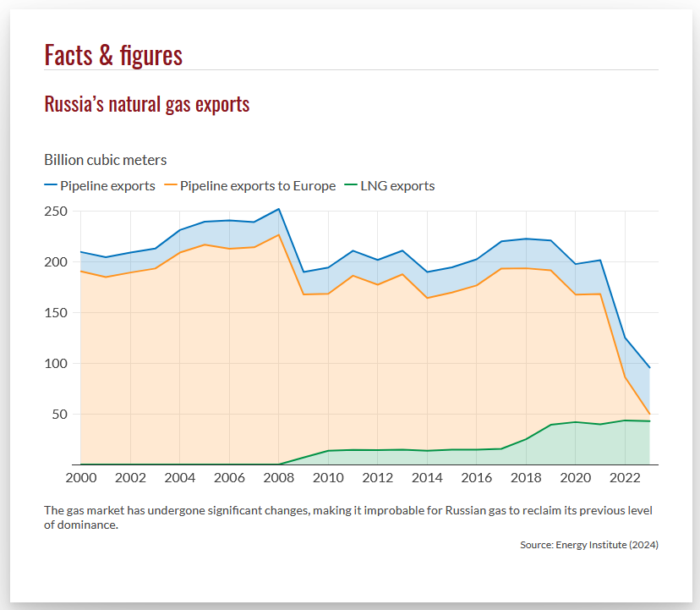Click the 200 y-axis label
The width and height of the screenshot is (700, 610).
click(56, 262)
